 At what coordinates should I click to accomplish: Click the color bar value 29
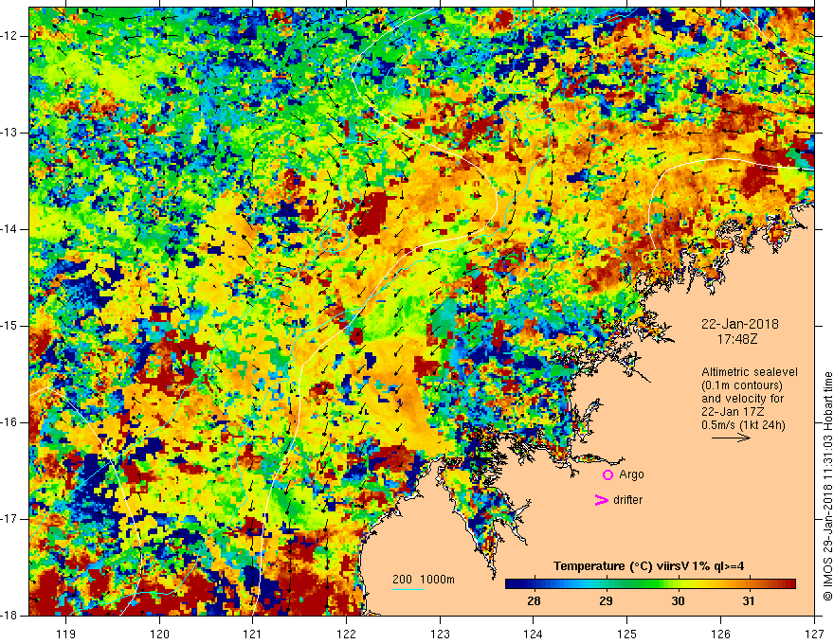[606, 601]
